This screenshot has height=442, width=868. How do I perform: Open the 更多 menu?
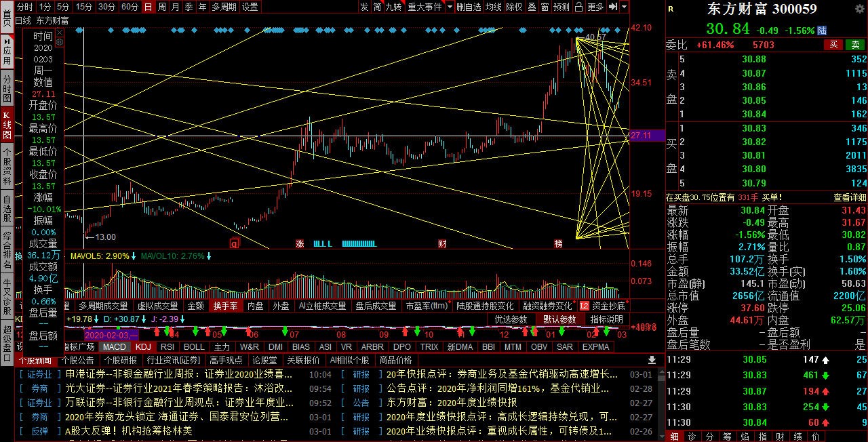pos(595,7)
